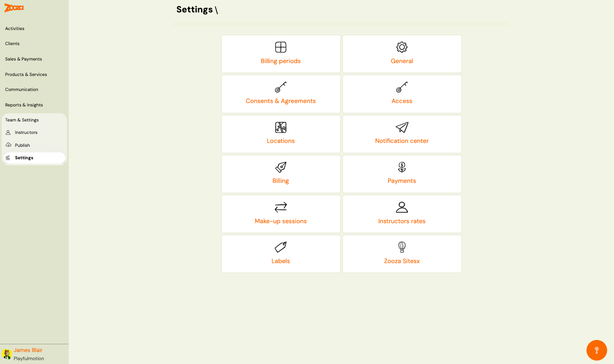Select the Billing pen nib icon
Viewport: 614px width, 364px height.
(x=281, y=167)
